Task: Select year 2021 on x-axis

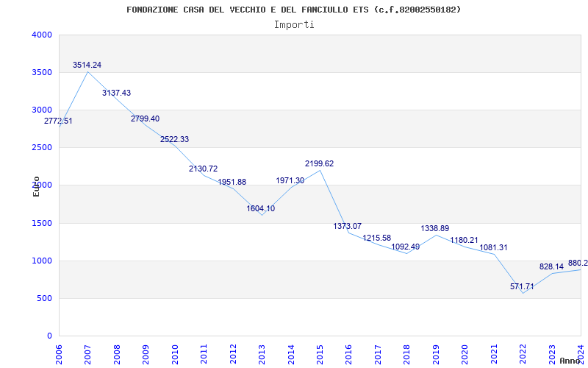Action: tap(494, 354)
